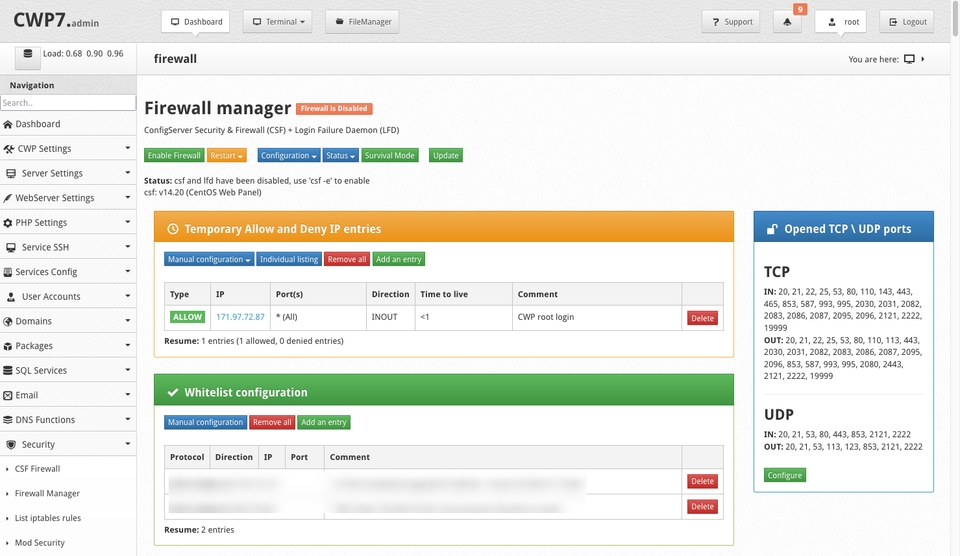
Task: Click Add an entry in Temporary entries
Action: [399, 260]
